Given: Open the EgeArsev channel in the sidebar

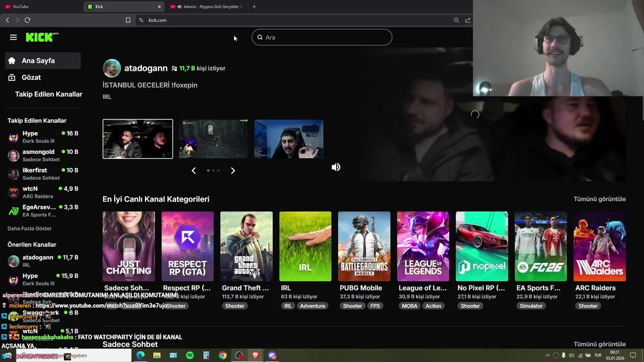Looking at the screenshot, I should coord(43,211).
